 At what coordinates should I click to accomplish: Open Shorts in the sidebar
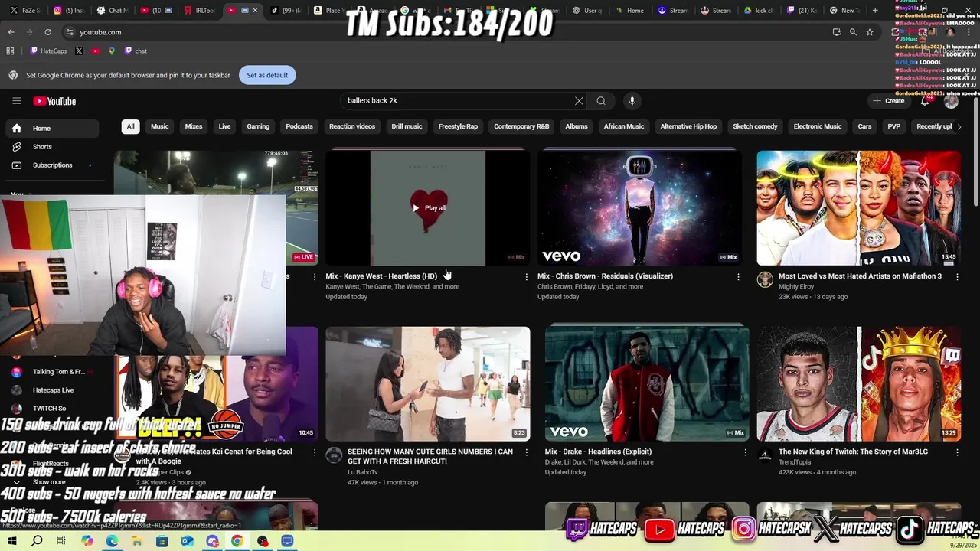pos(52,147)
